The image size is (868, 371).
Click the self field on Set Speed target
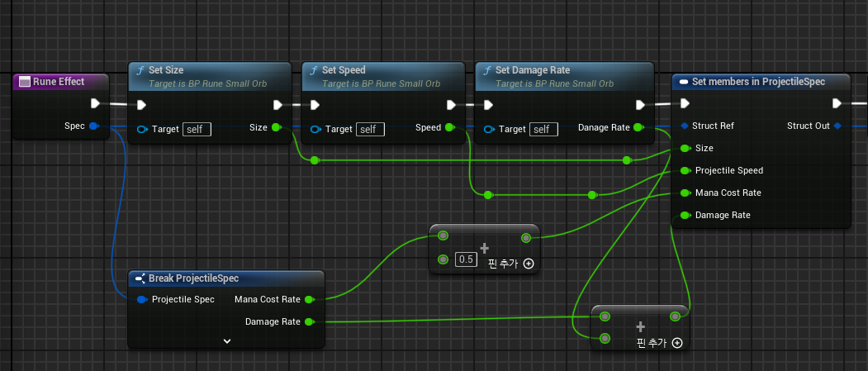point(370,130)
